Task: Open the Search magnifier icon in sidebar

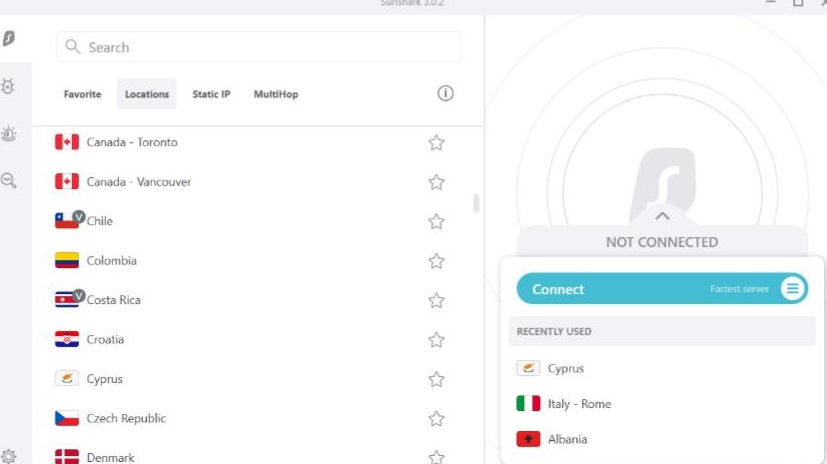Action: tap(8, 181)
